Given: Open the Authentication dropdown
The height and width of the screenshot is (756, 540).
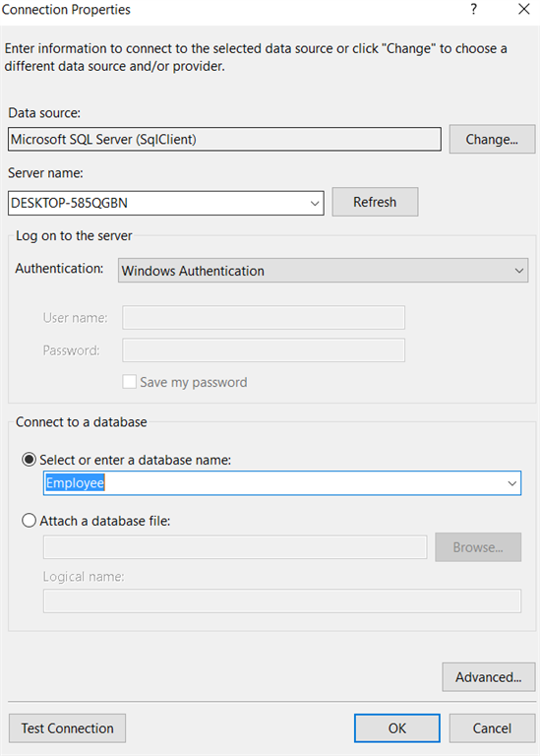Looking at the screenshot, I should pos(323,271).
